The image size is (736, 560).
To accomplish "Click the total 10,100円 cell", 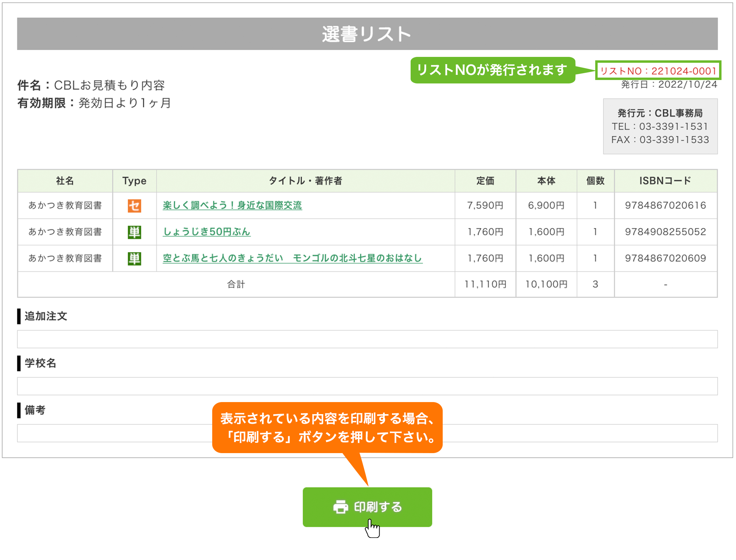I will (546, 284).
